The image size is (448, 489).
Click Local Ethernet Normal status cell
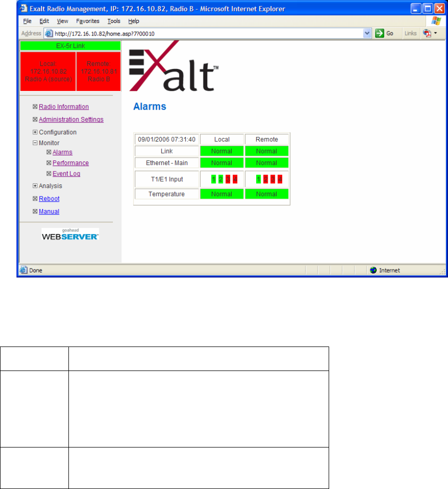pos(222,163)
